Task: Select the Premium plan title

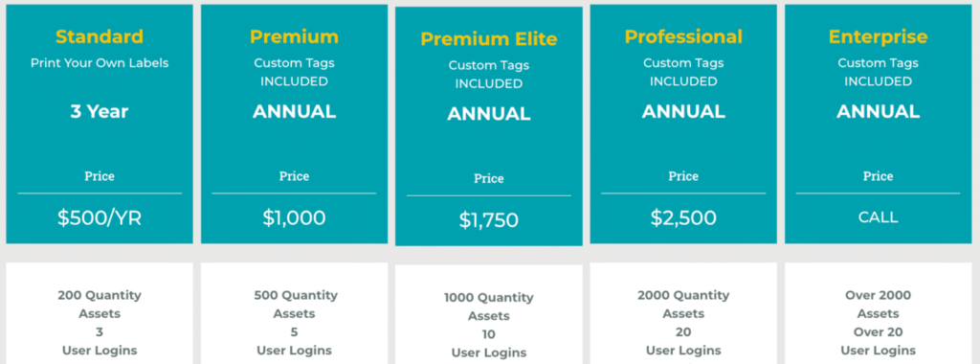Action: pyautogui.click(x=295, y=36)
